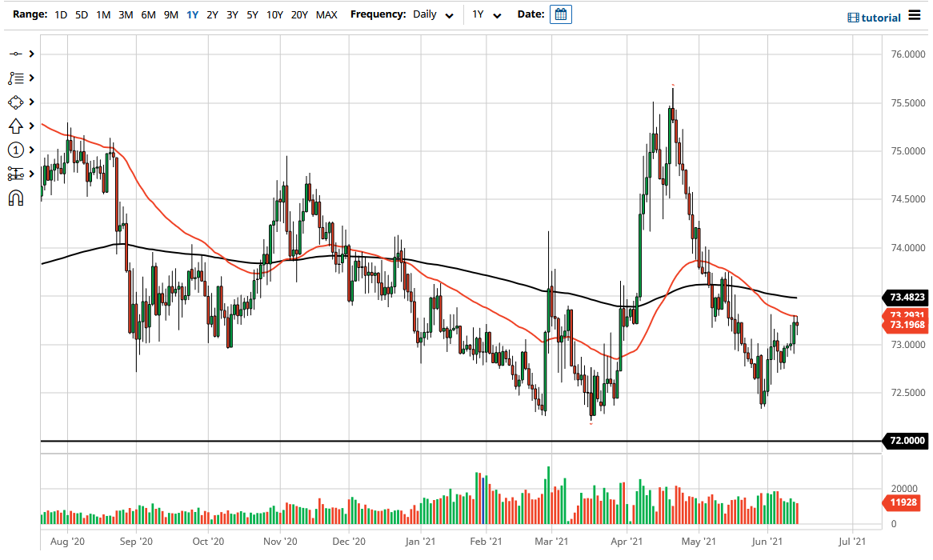Image resolution: width=933 pixels, height=560 pixels.
Task: Open the studies list tool icon
Action: click(15, 78)
